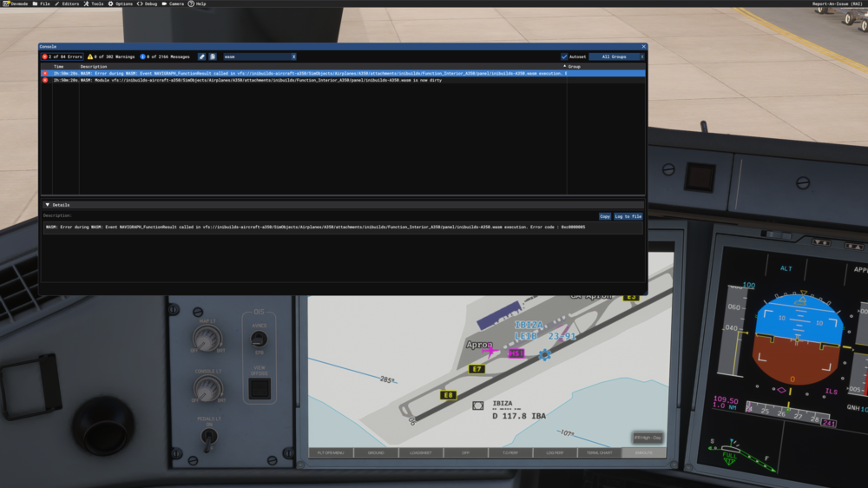Open the Debug menu
The width and height of the screenshot is (868, 488).
pos(148,3)
